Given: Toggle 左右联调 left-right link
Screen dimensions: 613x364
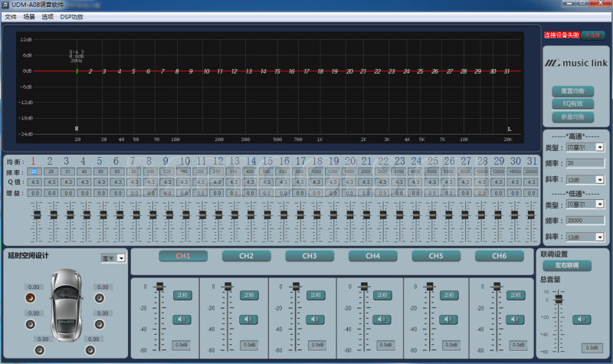Looking at the screenshot, I should 567,265.
